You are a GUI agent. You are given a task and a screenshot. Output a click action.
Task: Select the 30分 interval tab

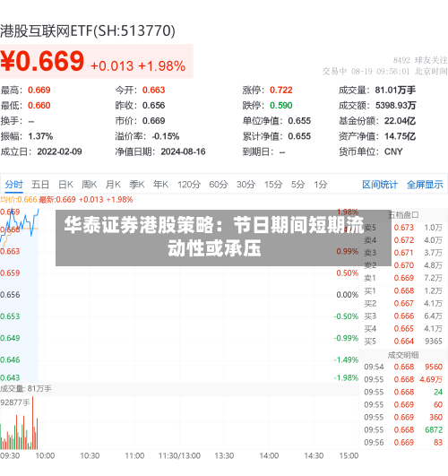click(x=246, y=185)
